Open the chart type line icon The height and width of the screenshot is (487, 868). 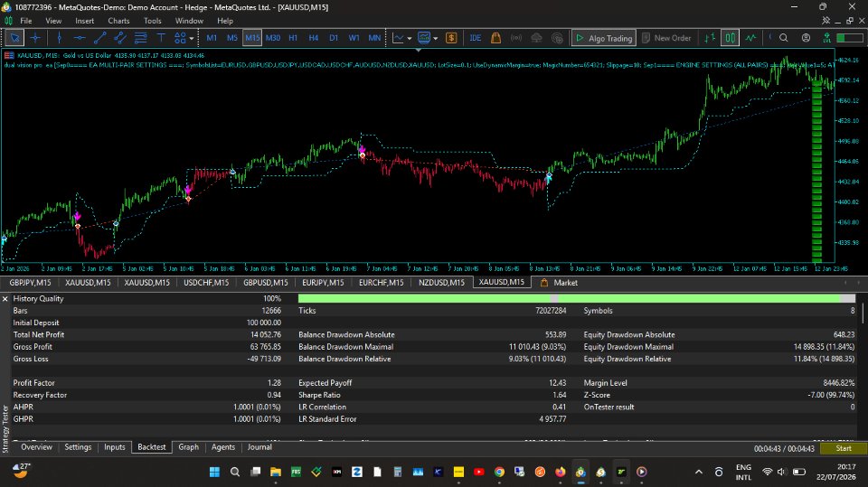coord(398,38)
